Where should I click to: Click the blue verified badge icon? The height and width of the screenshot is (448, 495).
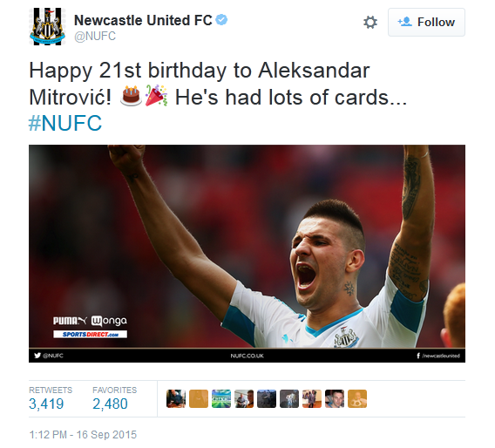221,20
